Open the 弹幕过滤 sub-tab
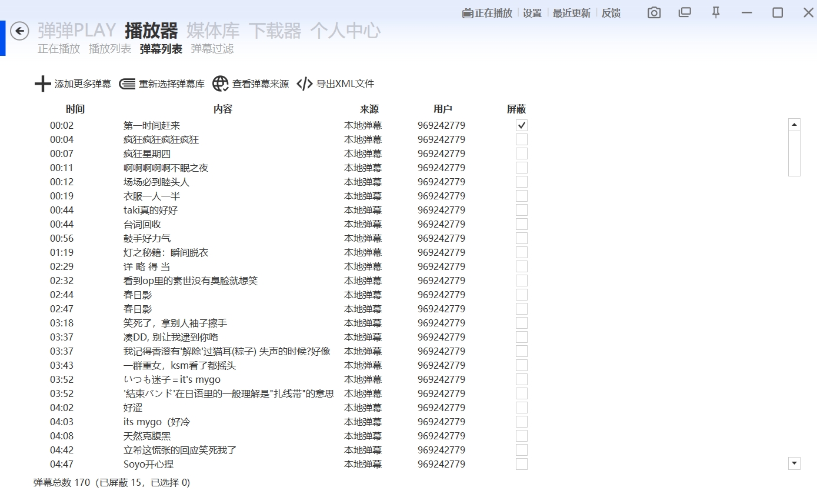Image resolution: width=817 pixels, height=504 pixels. tap(211, 49)
